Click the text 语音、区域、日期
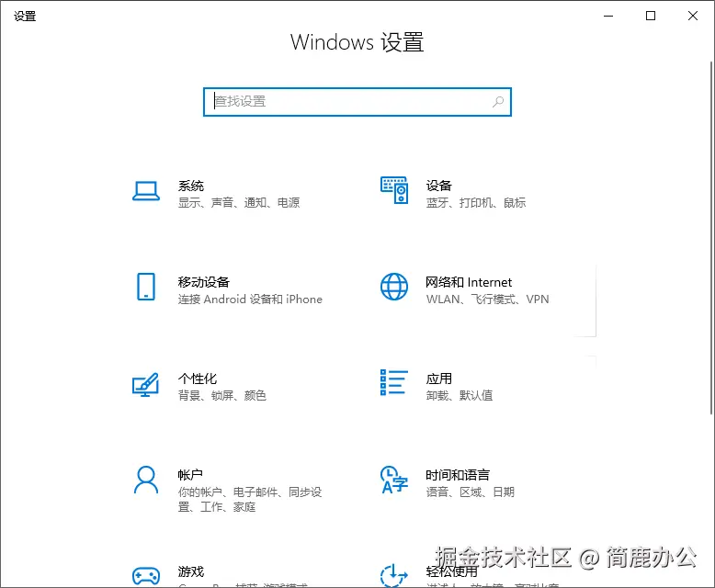The height and width of the screenshot is (588, 715). point(471,492)
